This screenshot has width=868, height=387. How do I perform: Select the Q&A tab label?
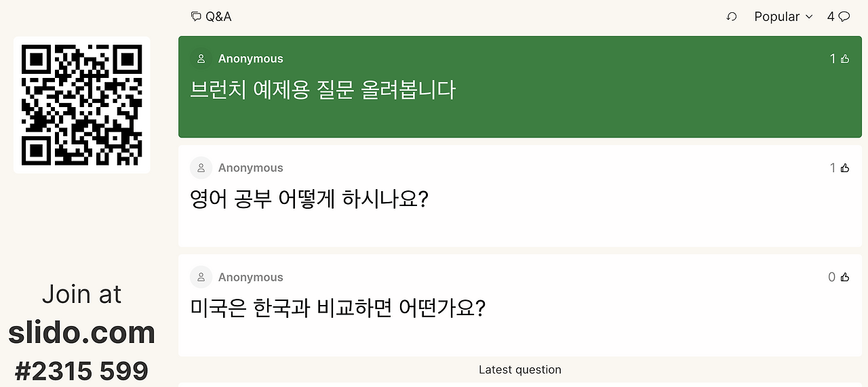tap(218, 16)
